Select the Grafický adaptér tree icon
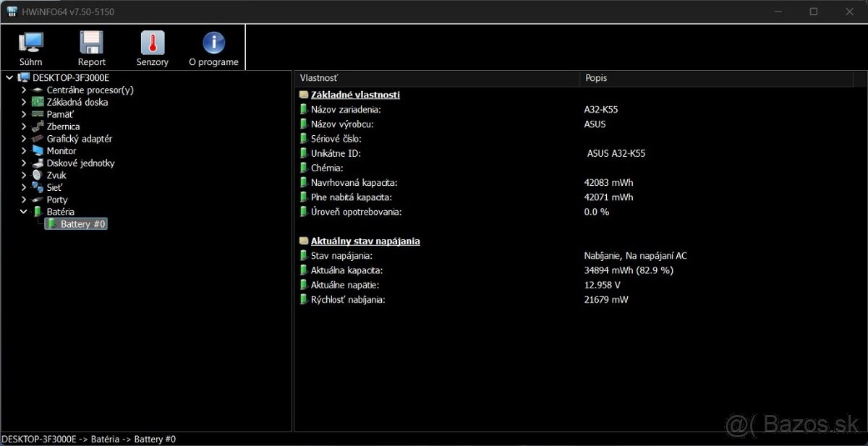Image resolution: width=868 pixels, height=446 pixels. click(x=38, y=139)
